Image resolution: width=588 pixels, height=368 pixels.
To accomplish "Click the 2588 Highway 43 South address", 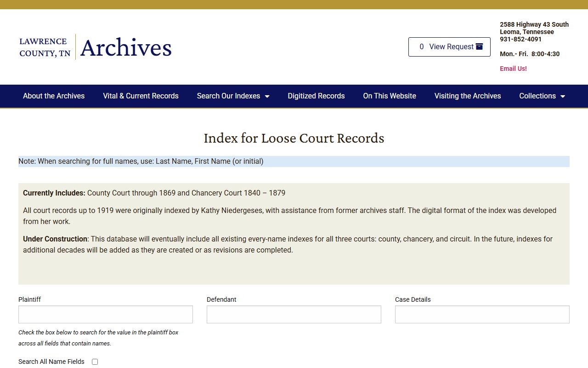I will point(534,24).
